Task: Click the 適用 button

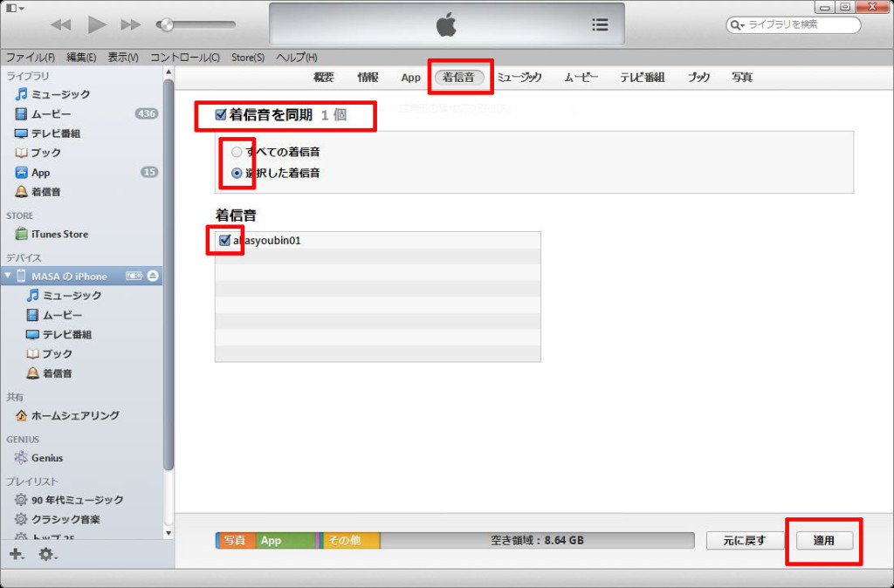Action: point(823,540)
